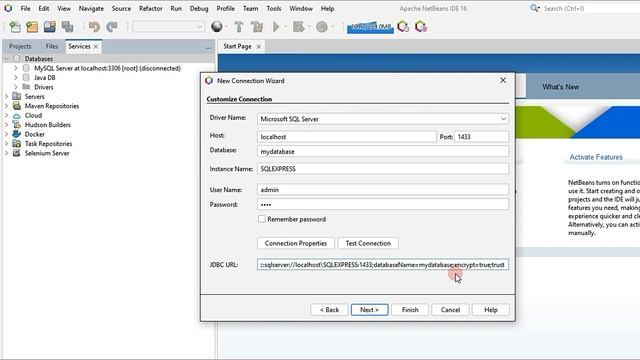The width and height of the screenshot is (640, 360).
Task: Click the Run Project play icon
Action: coord(276,27)
